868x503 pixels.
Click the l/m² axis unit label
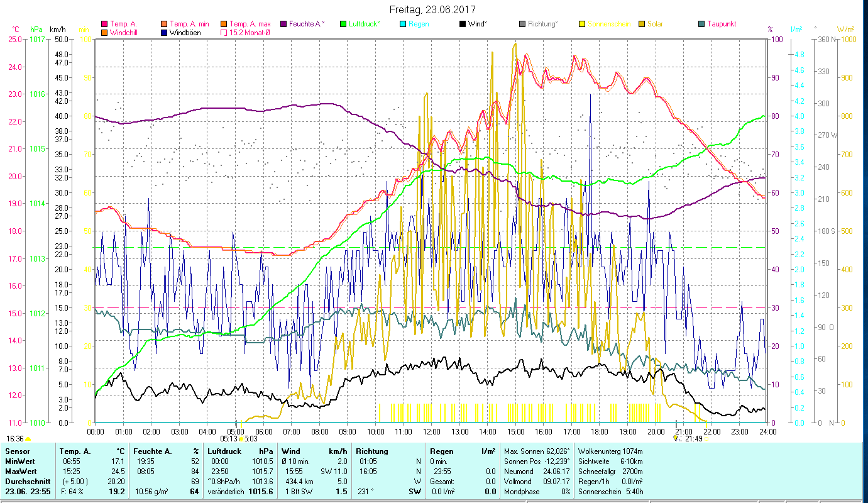(x=796, y=30)
